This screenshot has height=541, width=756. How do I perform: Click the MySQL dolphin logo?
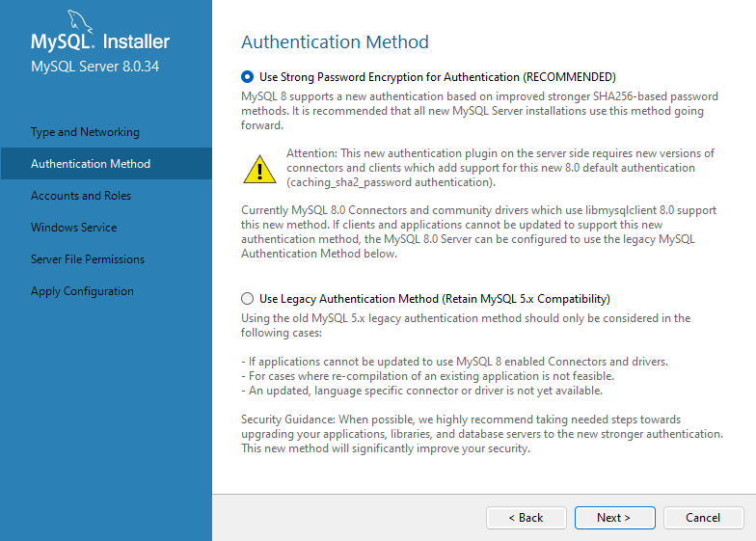79,21
